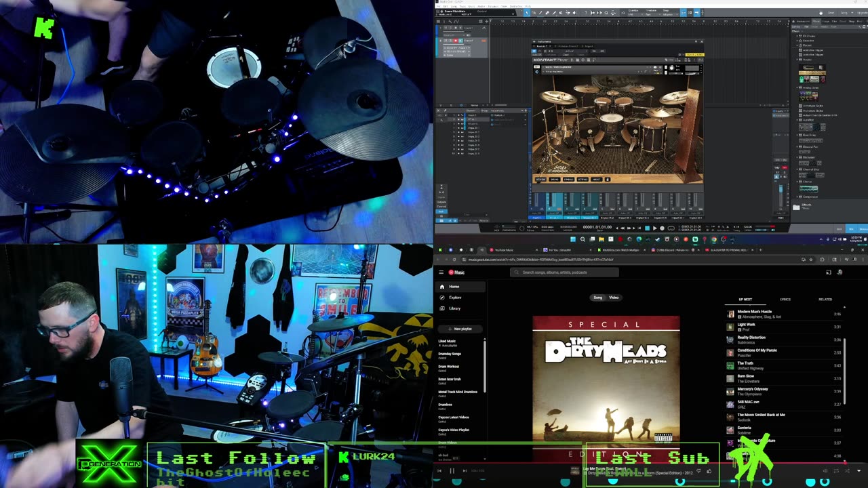This screenshot has width=868, height=488.
Task: Open Library in YouTube Music sidebar
Action: pyautogui.click(x=461, y=308)
